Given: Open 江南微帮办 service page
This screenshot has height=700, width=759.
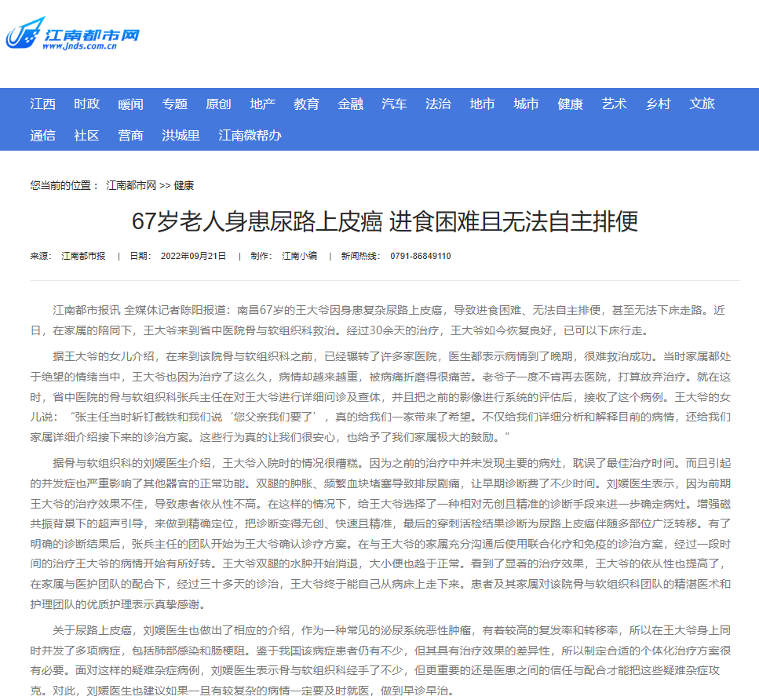Looking at the screenshot, I should [x=250, y=136].
